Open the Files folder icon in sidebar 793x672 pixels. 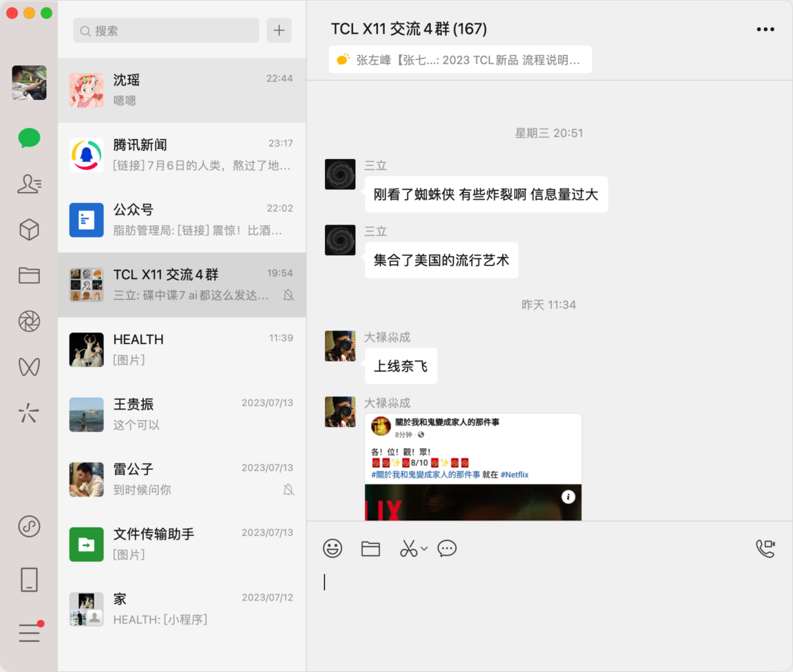tap(30, 275)
